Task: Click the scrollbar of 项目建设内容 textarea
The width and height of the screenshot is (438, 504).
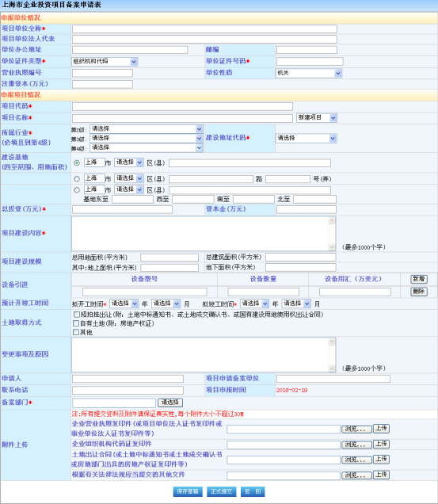Action: point(332,234)
